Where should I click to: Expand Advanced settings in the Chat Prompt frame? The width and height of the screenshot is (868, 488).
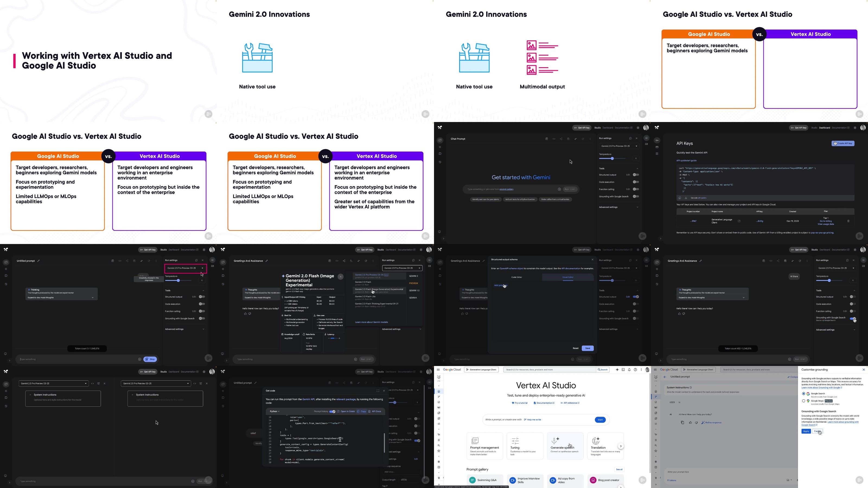(619, 207)
